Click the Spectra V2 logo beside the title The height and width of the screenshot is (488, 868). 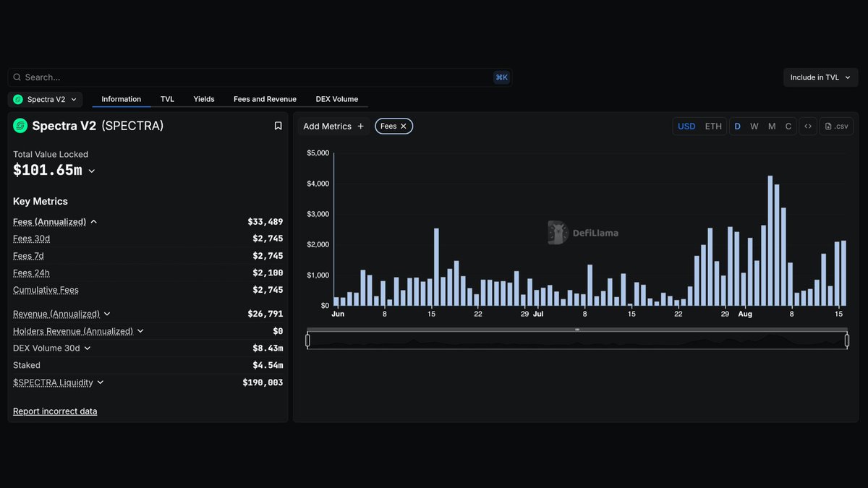20,126
